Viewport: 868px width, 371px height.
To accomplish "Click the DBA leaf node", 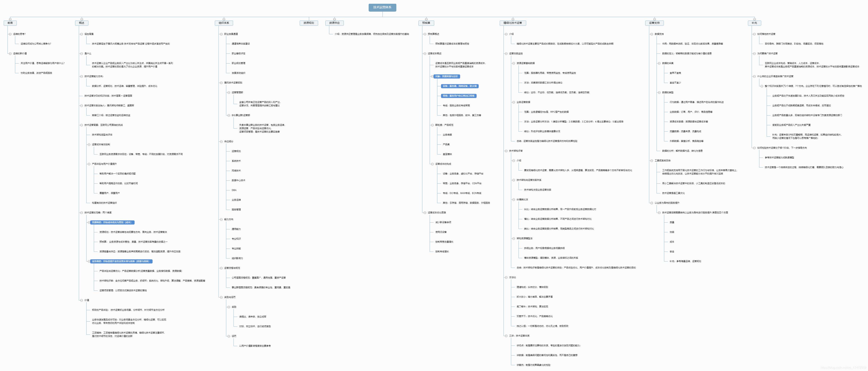I will [x=234, y=190].
